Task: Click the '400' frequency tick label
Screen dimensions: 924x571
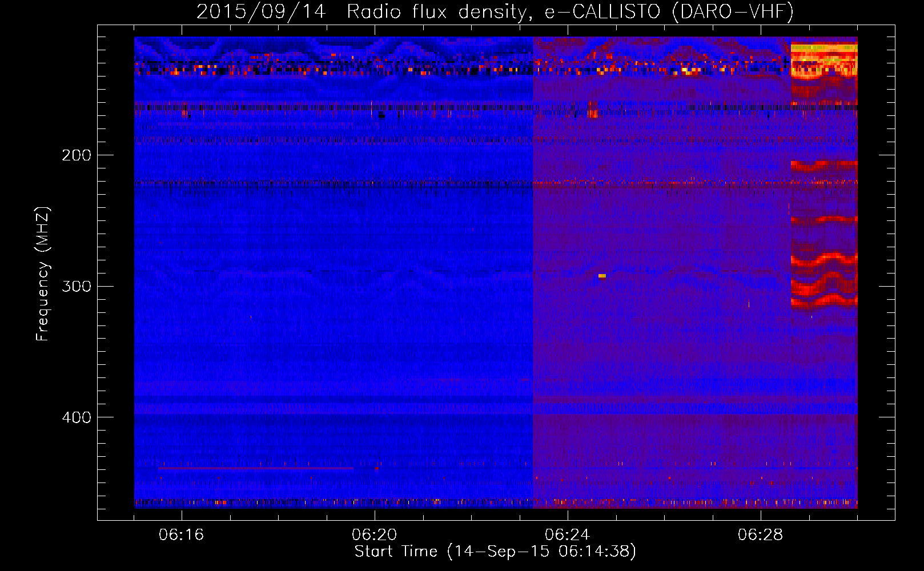Action: coord(77,417)
